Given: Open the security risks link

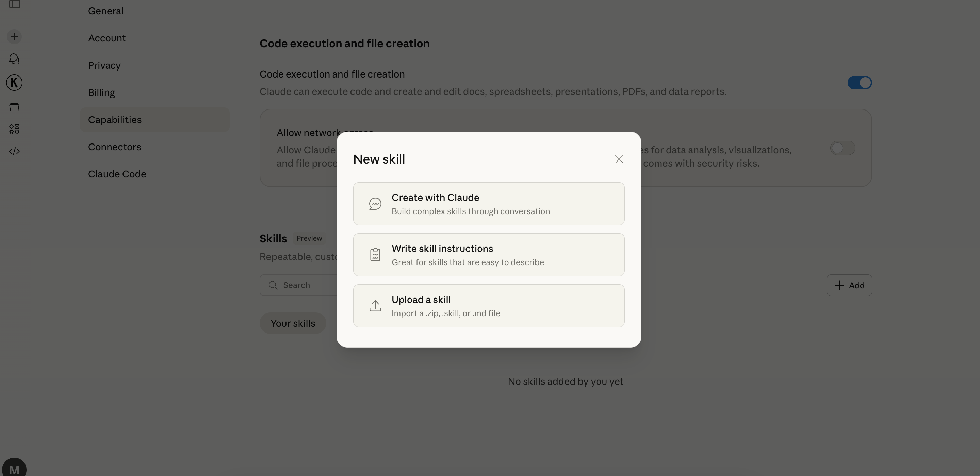Looking at the screenshot, I should click(726, 164).
